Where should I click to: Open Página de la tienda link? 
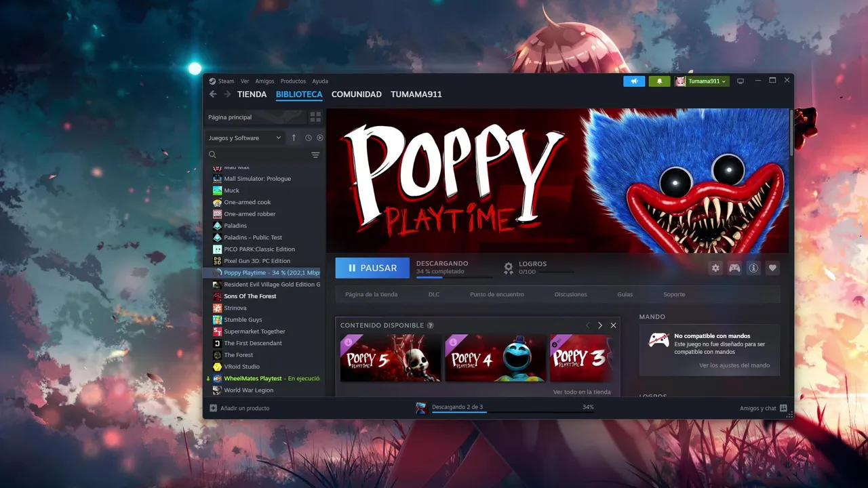pyautogui.click(x=371, y=295)
